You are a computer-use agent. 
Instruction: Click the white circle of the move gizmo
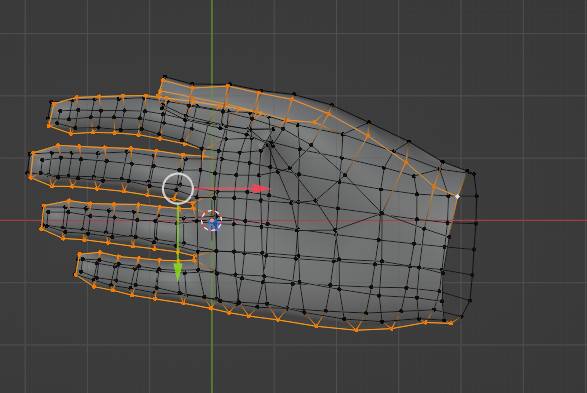click(178, 189)
